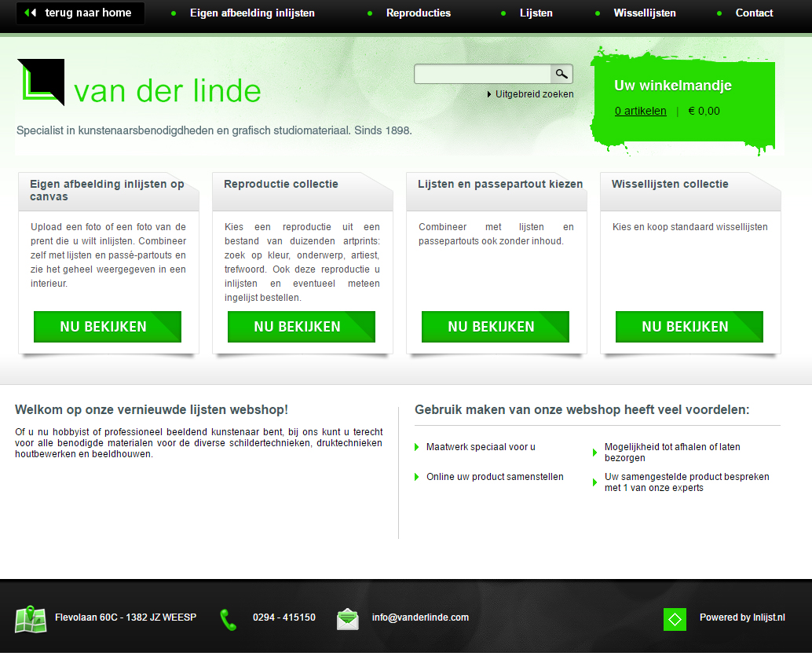The width and height of the screenshot is (812, 656).
Task: Focus the search text field
Action: tap(482, 74)
